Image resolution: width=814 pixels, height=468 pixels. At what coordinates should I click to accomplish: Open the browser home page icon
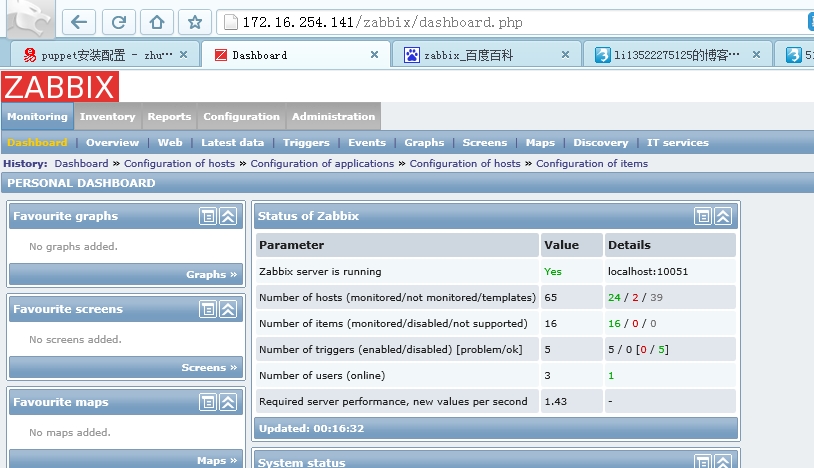[157, 22]
